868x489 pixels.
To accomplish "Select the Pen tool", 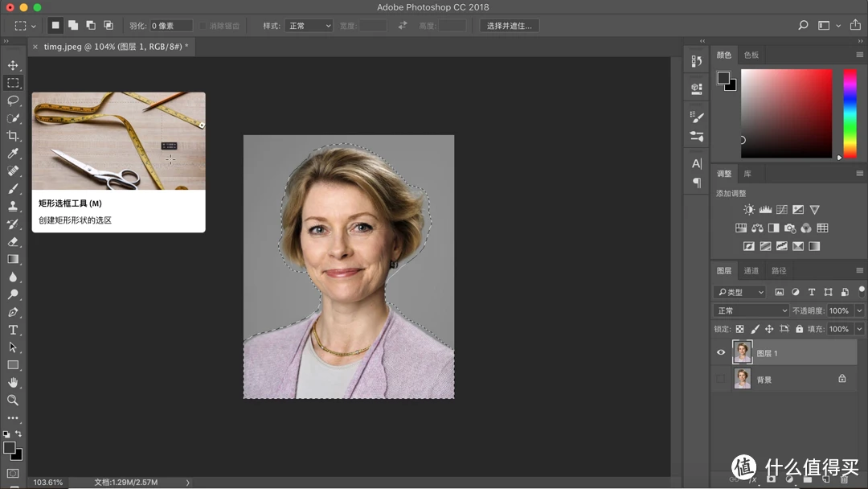I will point(13,312).
